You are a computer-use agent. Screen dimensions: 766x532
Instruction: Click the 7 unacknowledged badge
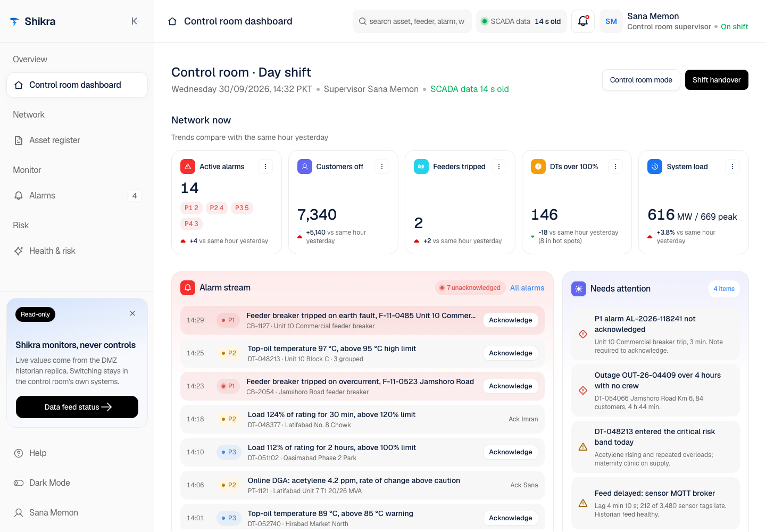click(470, 288)
